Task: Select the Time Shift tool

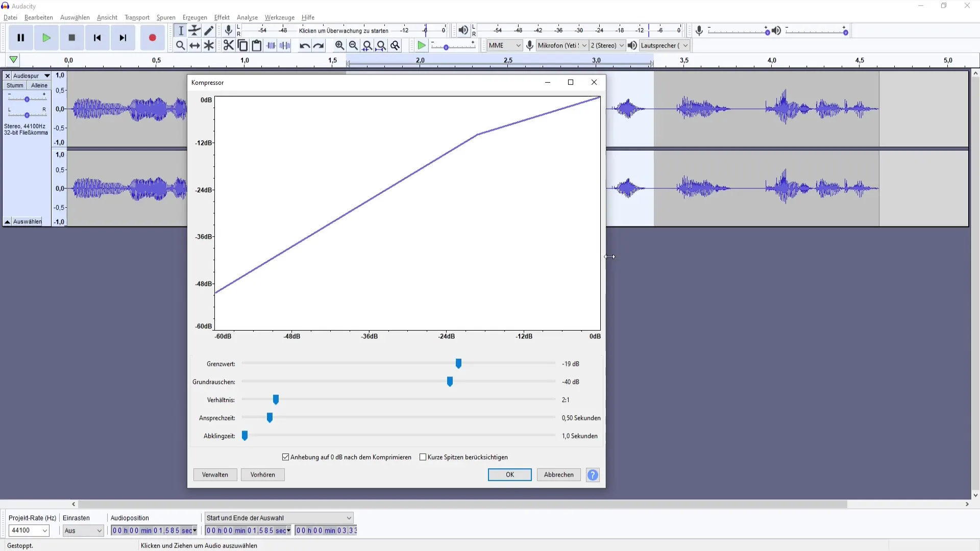Action: click(194, 45)
